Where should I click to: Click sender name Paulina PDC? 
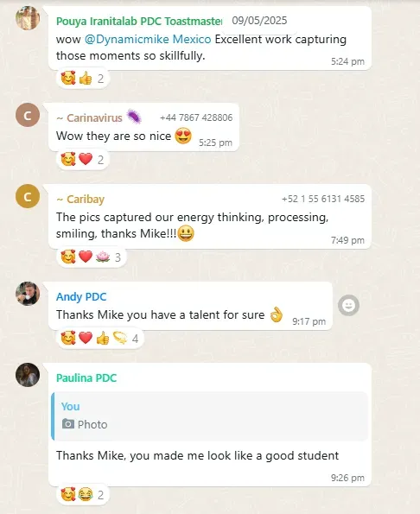coord(86,378)
